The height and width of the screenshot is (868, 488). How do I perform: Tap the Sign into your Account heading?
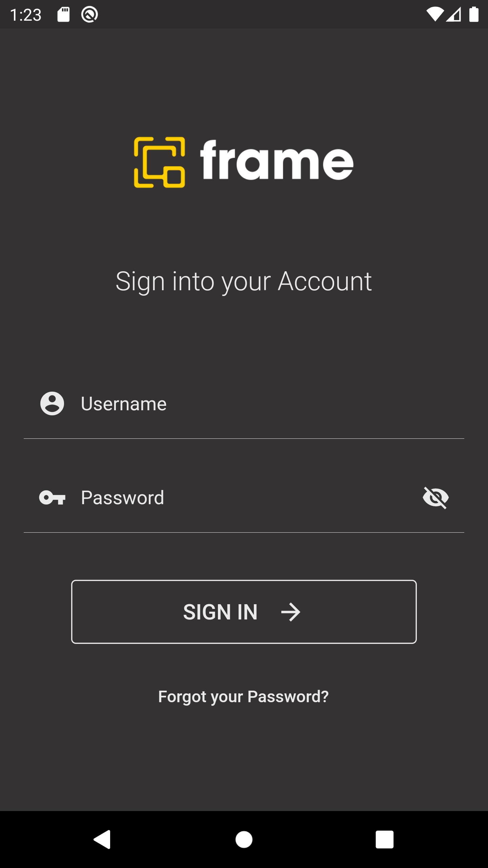pyautogui.click(x=244, y=281)
